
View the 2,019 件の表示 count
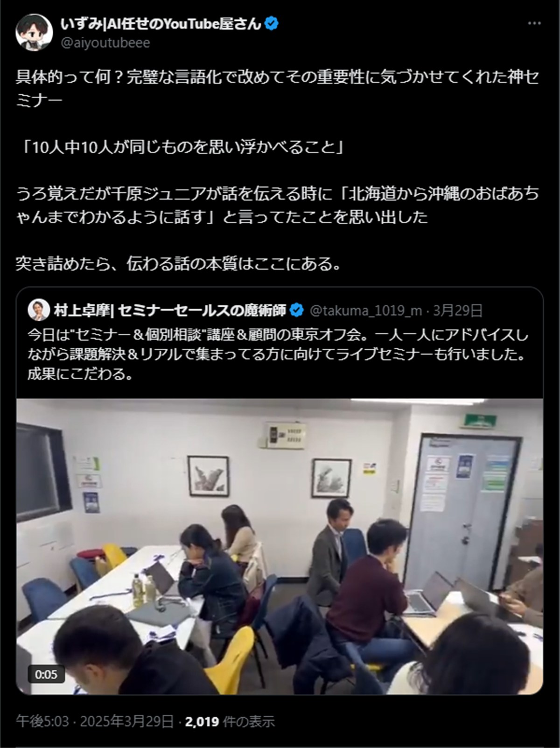[x=230, y=721]
